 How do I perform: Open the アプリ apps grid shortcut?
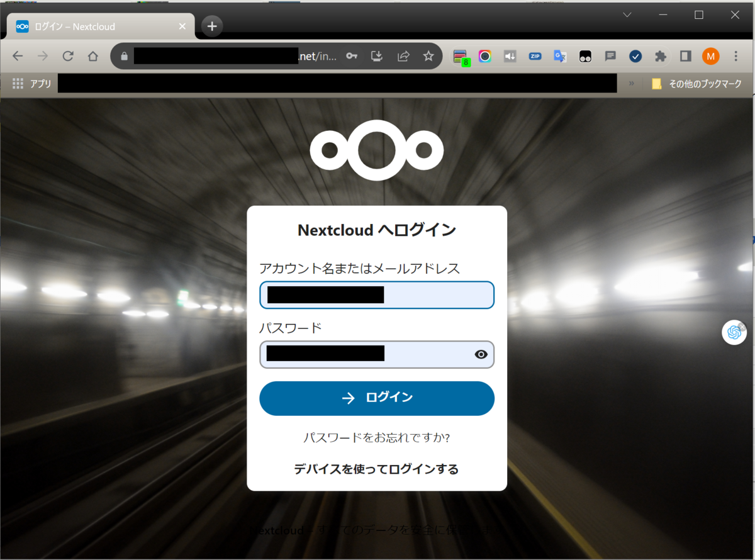click(x=32, y=83)
